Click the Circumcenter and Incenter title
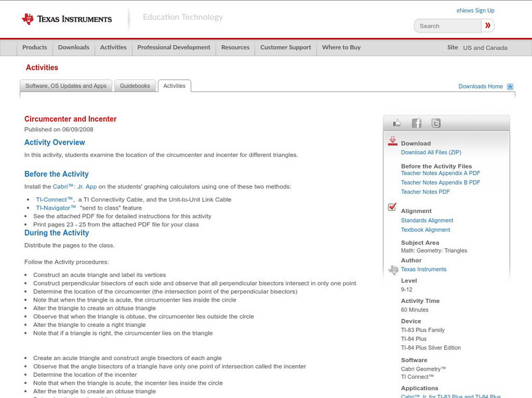 (x=70, y=119)
